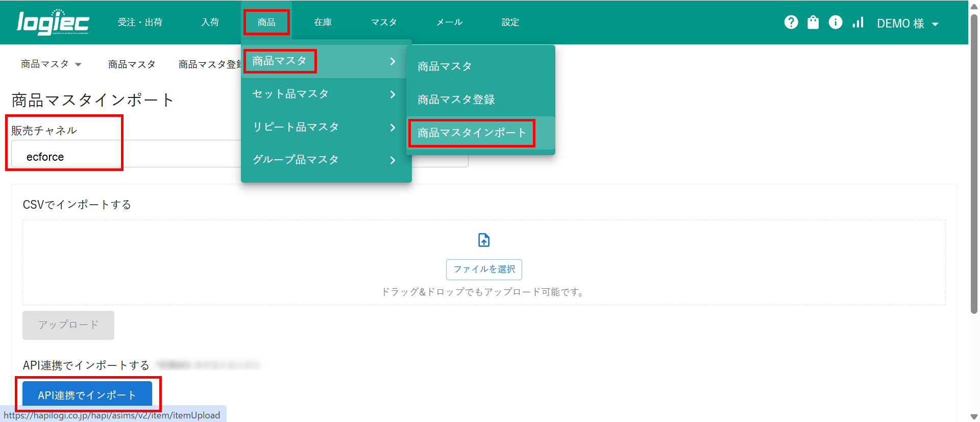
Task: Click the 販売チャネル ecforce field
Action: click(x=122, y=157)
